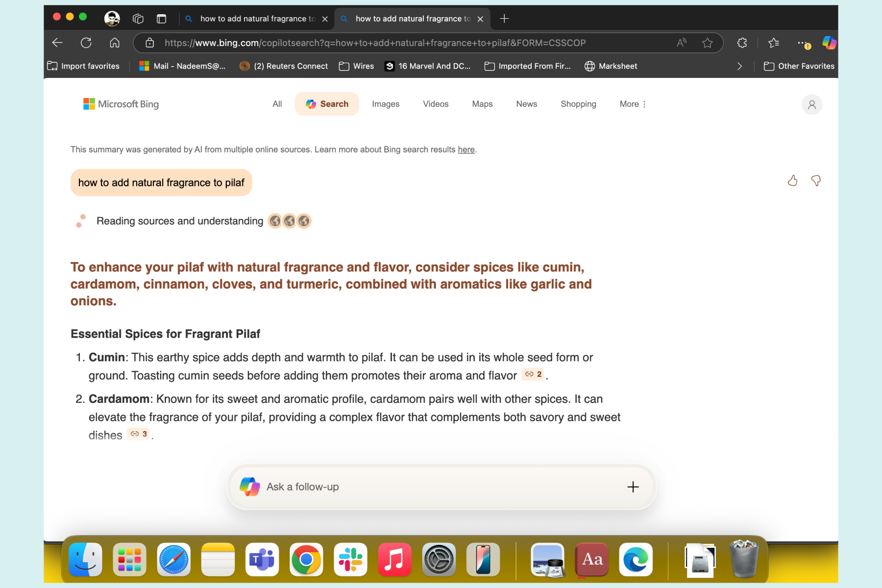The width and height of the screenshot is (882, 588).
Task: Open the 'here' learn more link
Action: (x=466, y=149)
